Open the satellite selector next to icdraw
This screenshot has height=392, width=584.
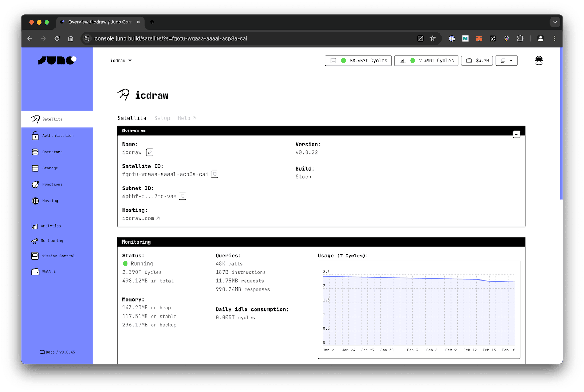[x=130, y=61]
